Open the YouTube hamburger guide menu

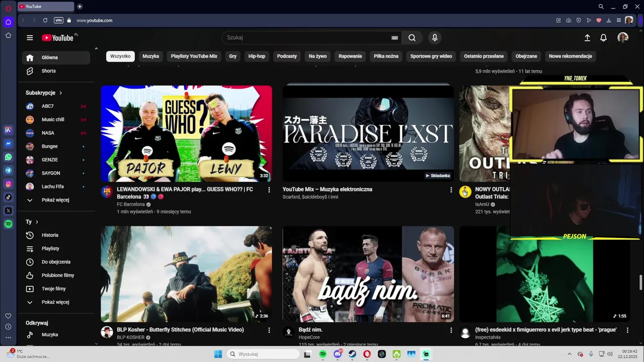[30, 38]
